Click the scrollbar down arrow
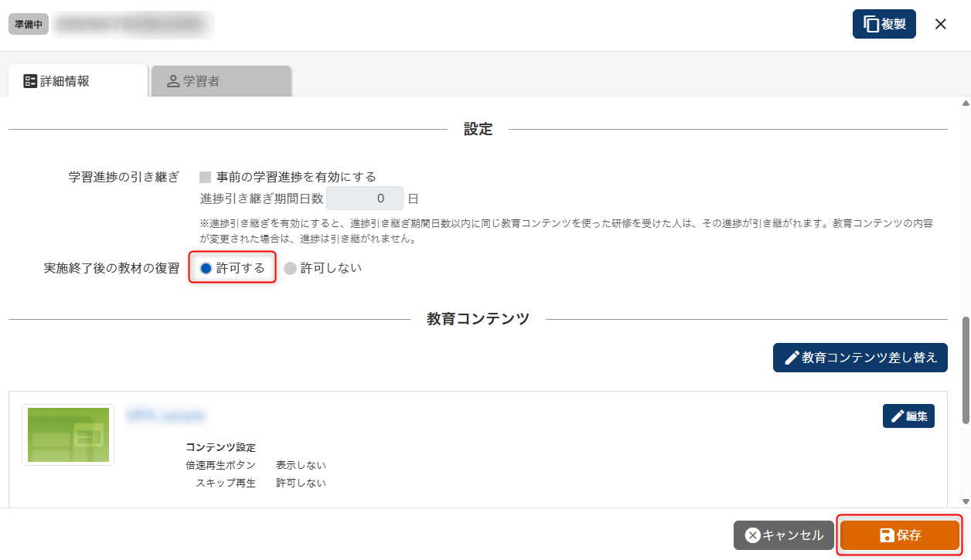The width and height of the screenshot is (971, 560). (965, 501)
